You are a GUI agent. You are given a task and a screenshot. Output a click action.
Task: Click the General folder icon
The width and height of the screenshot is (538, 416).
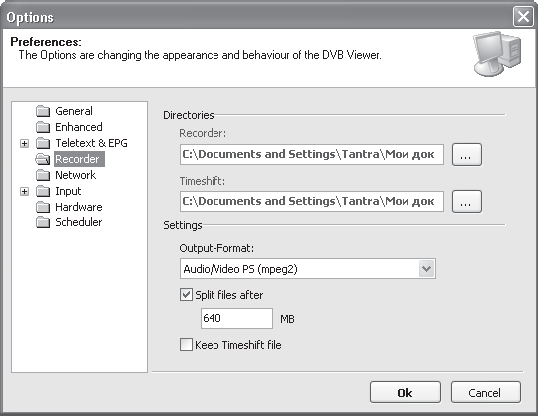coord(43,111)
